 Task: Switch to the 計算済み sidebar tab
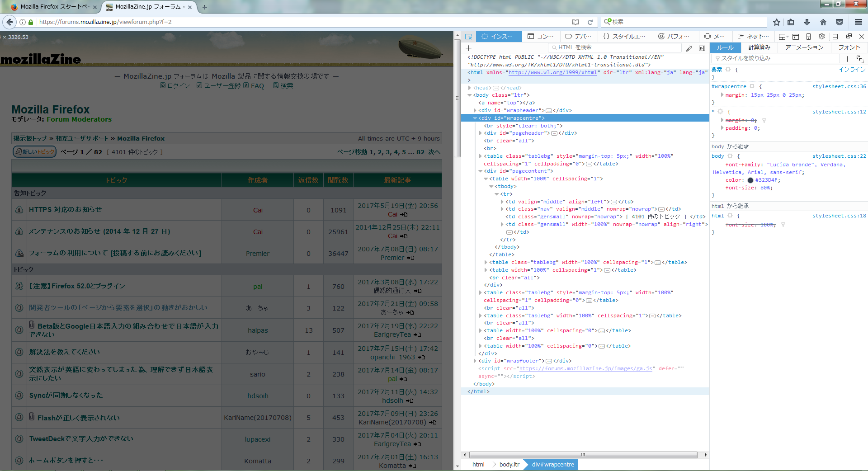point(759,47)
